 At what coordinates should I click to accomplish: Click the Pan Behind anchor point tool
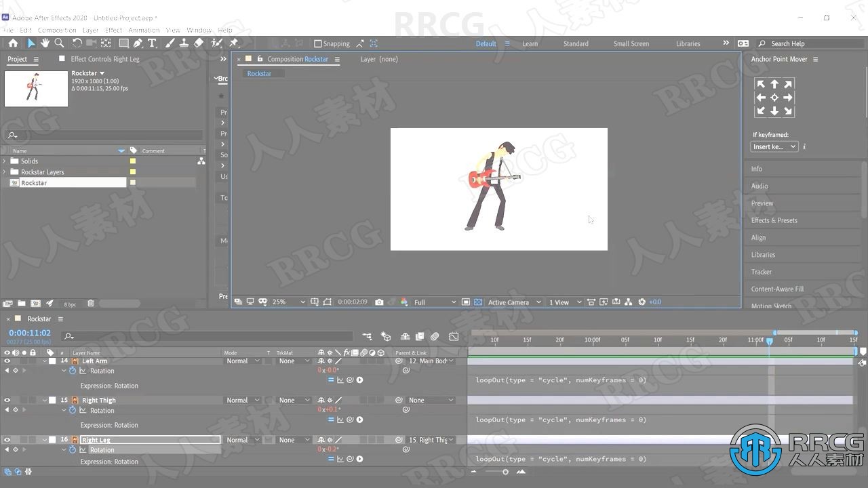[x=106, y=43]
